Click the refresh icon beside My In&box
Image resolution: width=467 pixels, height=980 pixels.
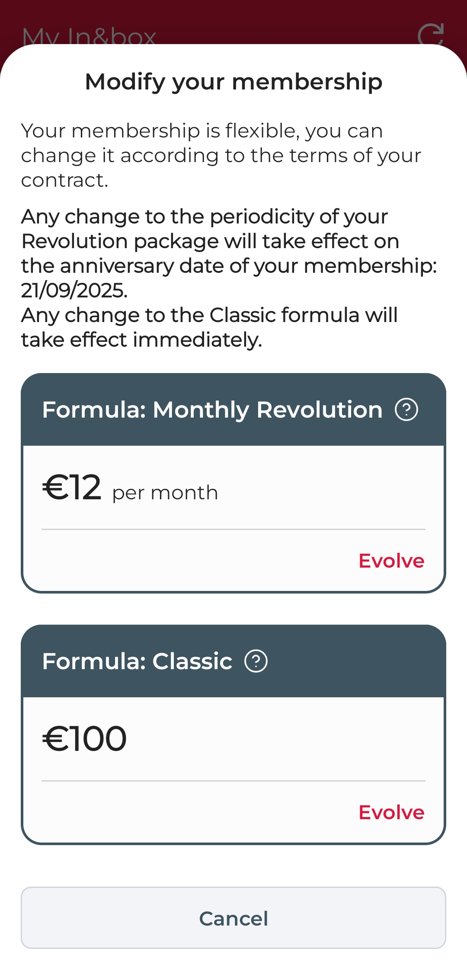point(431,35)
